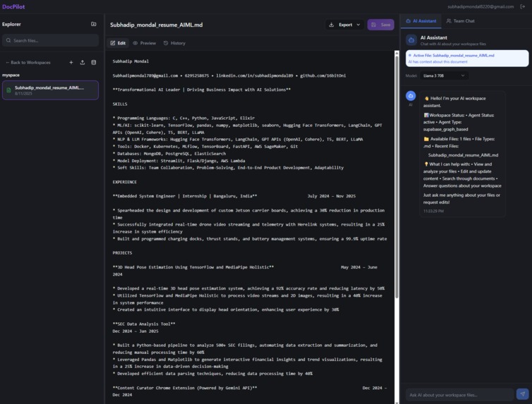Click the Save button

[x=381, y=25]
